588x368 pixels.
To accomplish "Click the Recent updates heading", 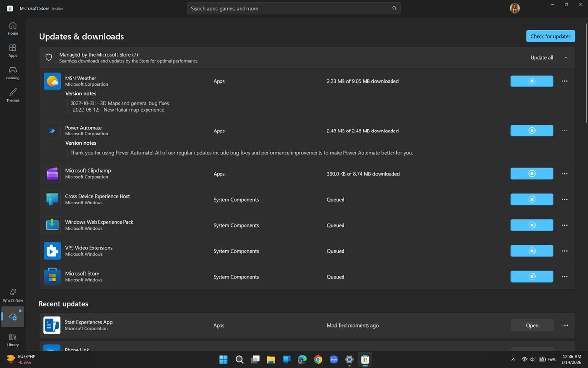I will tap(63, 304).
